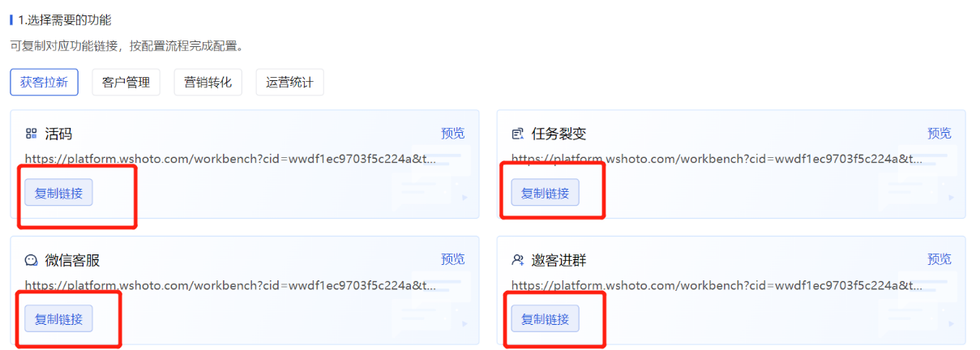The width and height of the screenshot is (980, 350).
Task: Click the 邀客进群 people icon
Action: [x=517, y=260]
